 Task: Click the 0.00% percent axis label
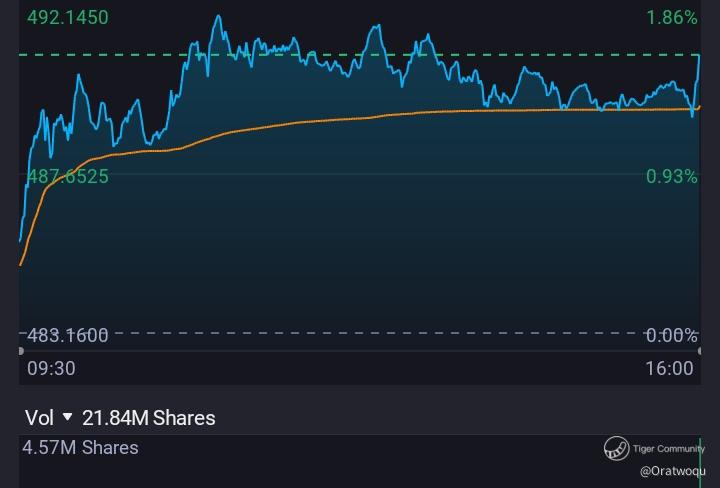[x=672, y=336]
